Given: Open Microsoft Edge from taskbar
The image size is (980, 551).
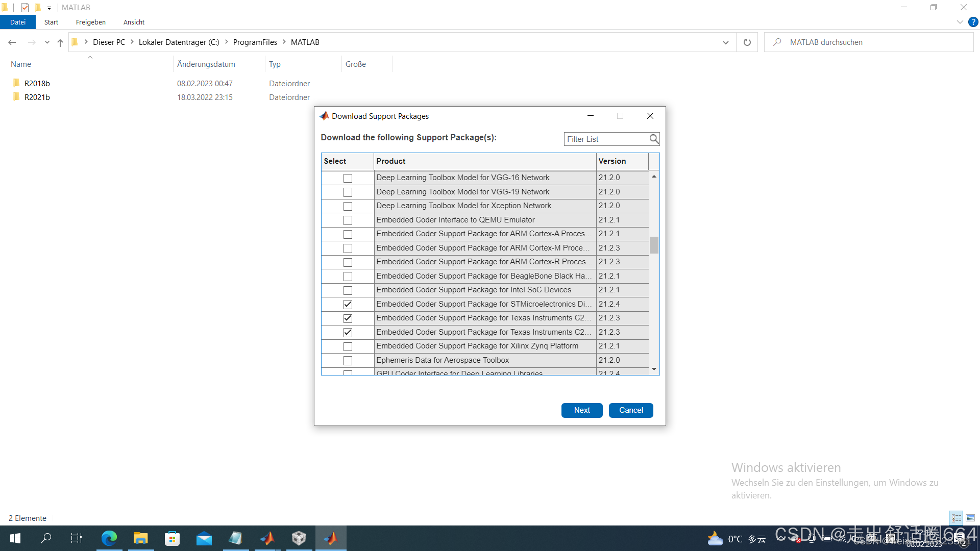Looking at the screenshot, I should point(109,538).
